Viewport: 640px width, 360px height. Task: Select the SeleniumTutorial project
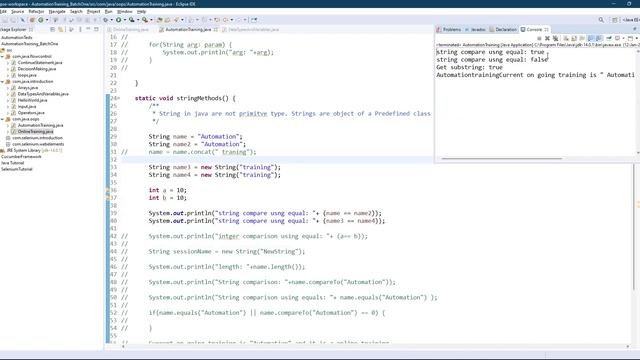[17, 169]
